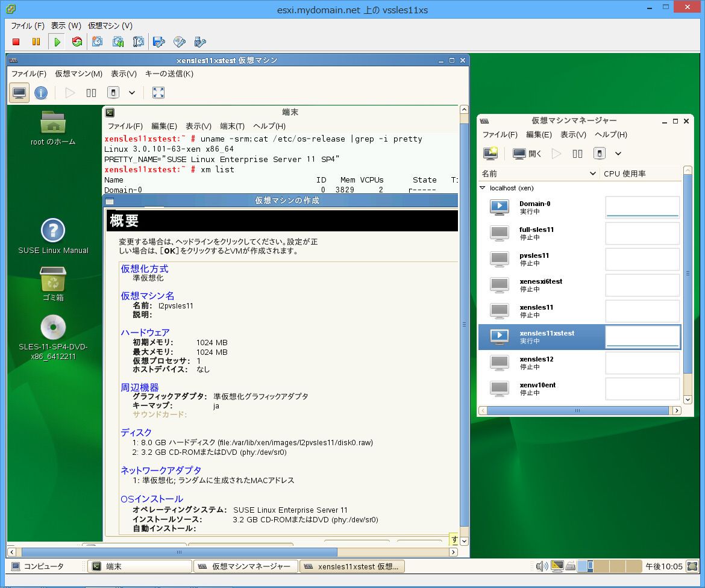Click VM Manager horizontal scrollbar right arrow
This screenshot has width=705, height=588.
pos(677,410)
